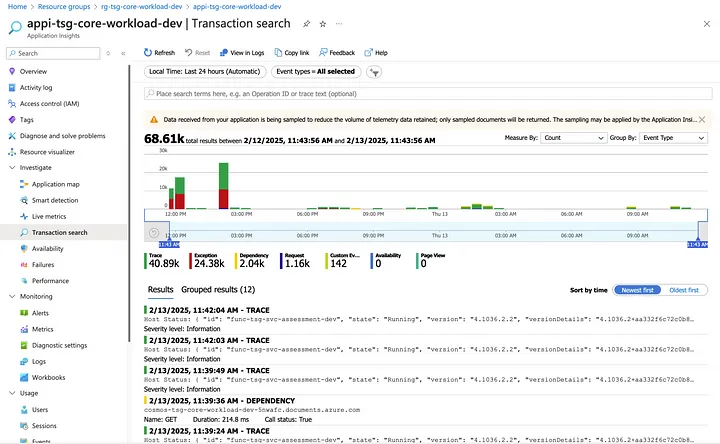Viewport: 720px width, 444px height.
Task: Click the Reset toolbar icon
Action: click(x=188, y=53)
